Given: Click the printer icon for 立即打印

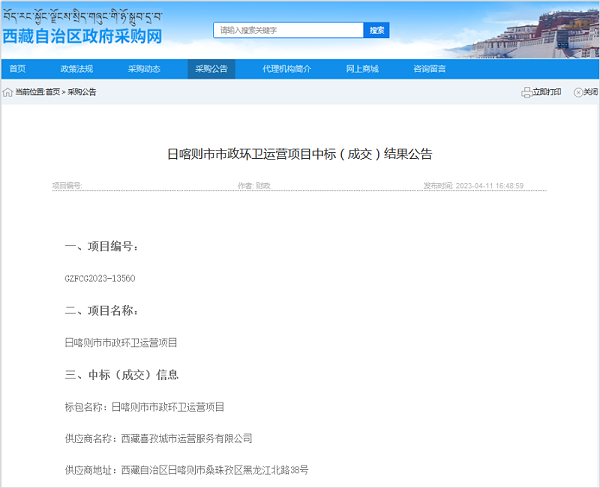Looking at the screenshot, I should (x=526, y=92).
